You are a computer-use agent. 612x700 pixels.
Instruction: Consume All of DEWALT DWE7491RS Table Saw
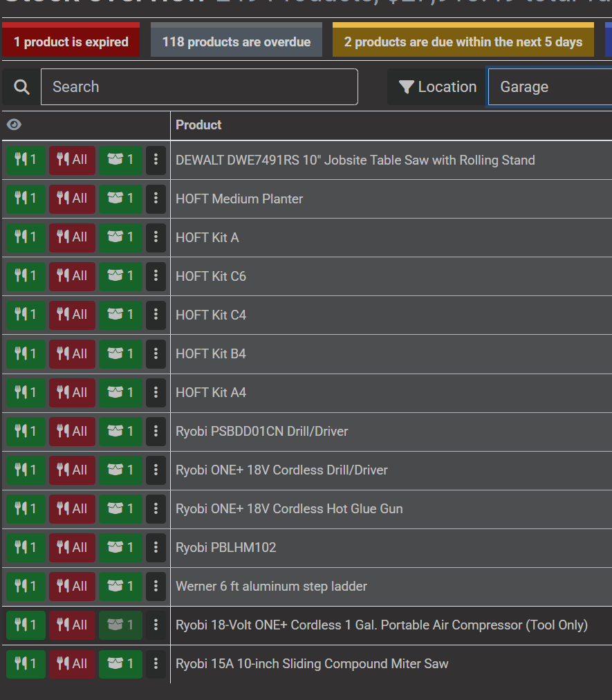(x=72, y=160)
